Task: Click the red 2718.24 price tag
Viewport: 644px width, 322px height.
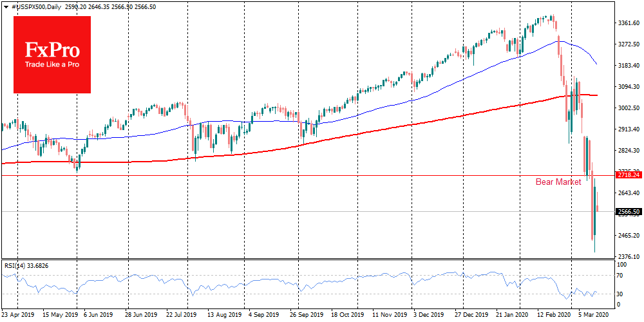Action: [627, 175]
